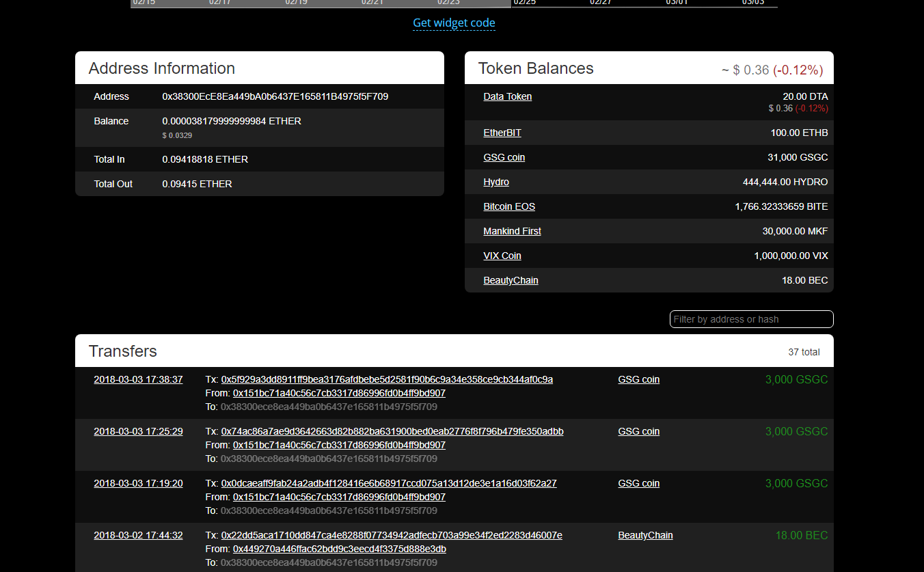924x572 pixels.
Task: Open the Bitcoin EOS token link
Action: click(x=508, y=207)
